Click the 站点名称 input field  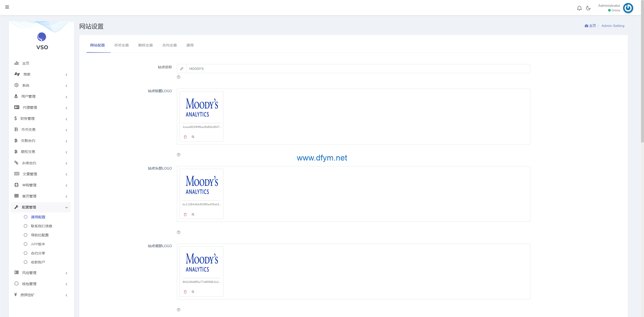click(358, 69)
